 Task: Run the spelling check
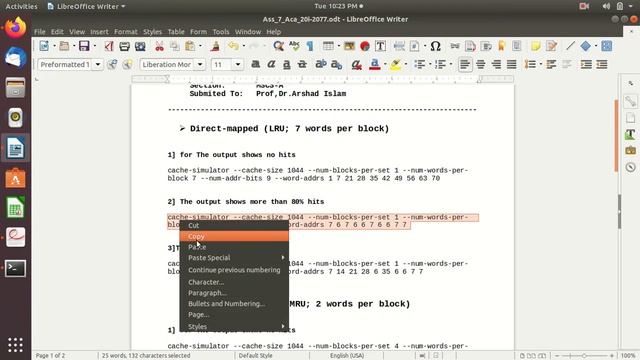pos(294,46)
